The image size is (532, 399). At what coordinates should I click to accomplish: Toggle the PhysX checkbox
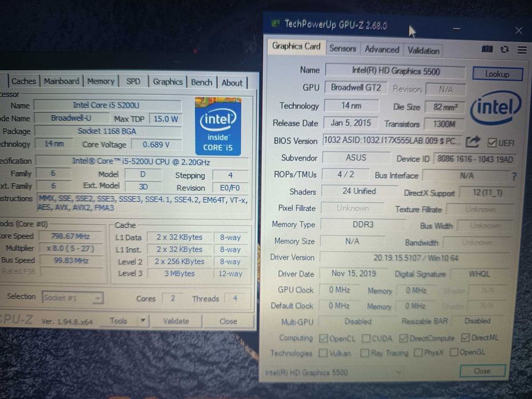[x=418, y=352]
